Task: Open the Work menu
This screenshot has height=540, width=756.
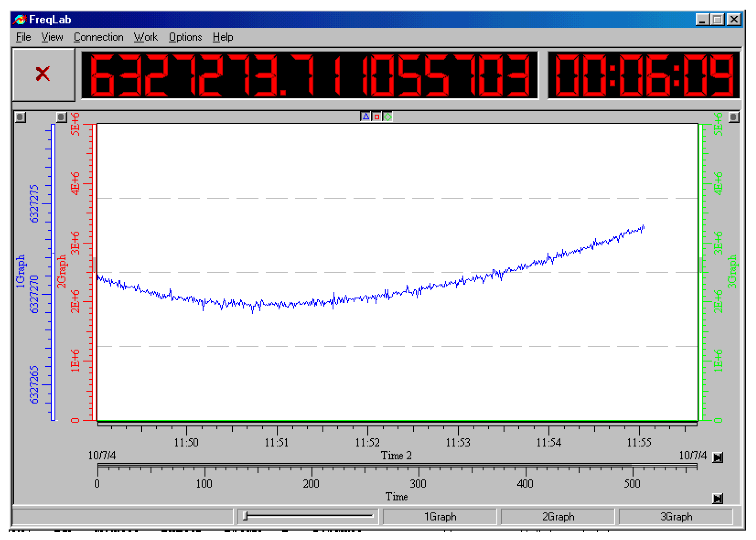Action: [x=146, y=37]
